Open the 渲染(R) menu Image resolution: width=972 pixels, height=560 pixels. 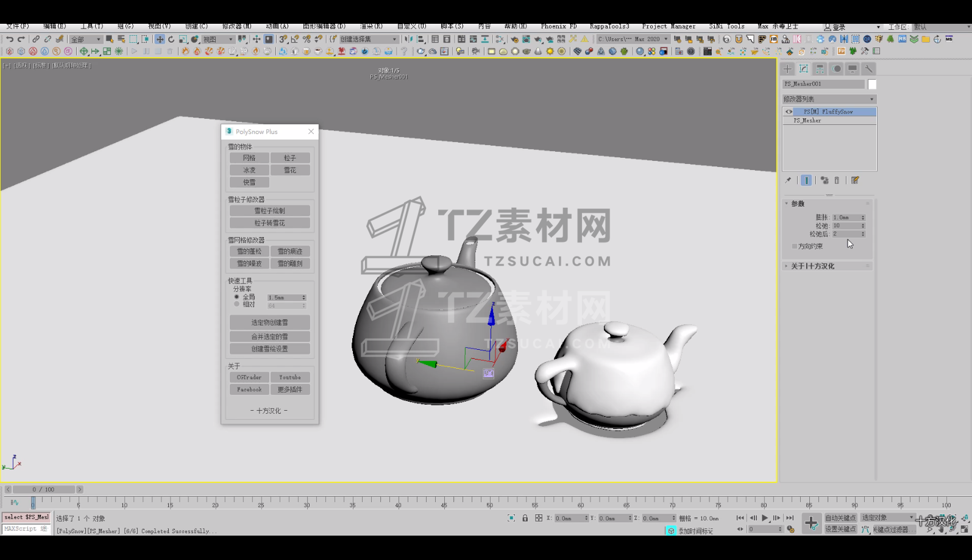371,27
